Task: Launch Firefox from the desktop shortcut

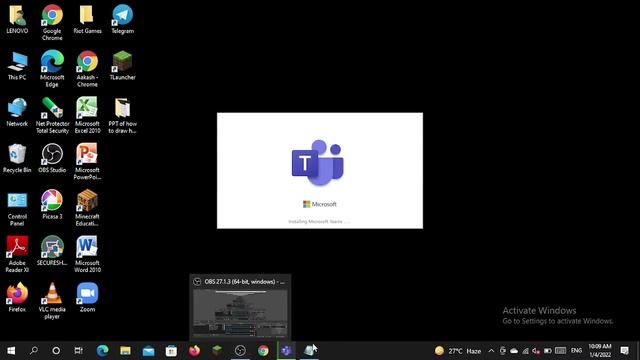Action: point(17,298)
